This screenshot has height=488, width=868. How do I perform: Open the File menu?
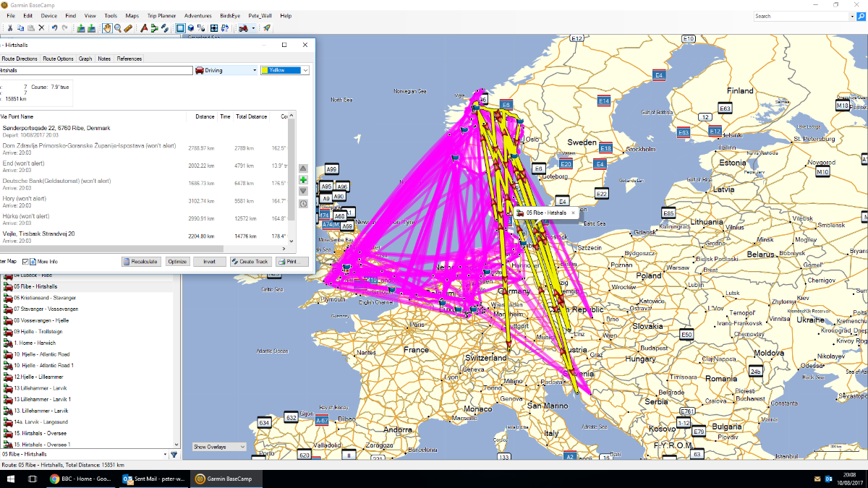click(11, 15)
